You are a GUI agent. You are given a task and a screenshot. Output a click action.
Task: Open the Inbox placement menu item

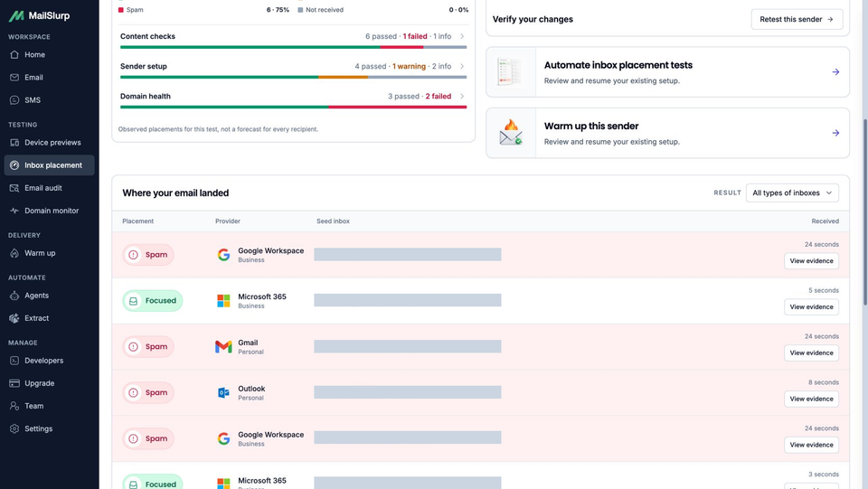tap(49, 165)
